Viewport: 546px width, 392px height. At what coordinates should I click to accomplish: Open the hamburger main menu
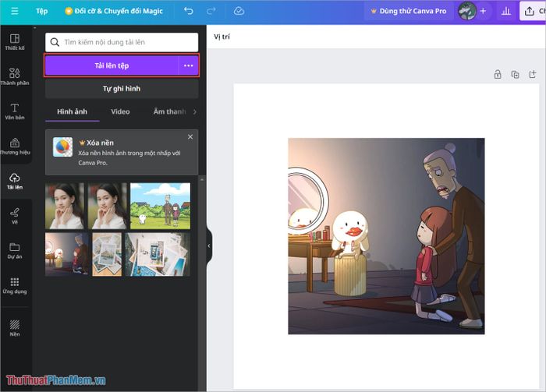click(15, 11)
